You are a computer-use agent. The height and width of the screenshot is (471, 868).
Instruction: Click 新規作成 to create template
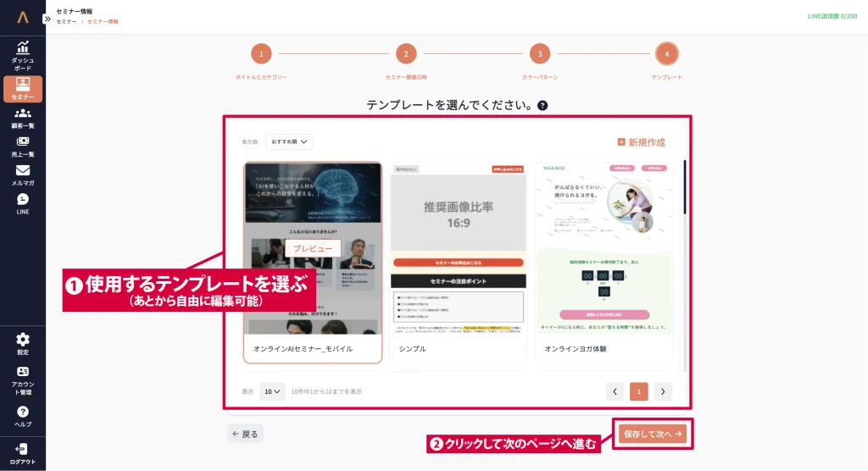[x=641, y=142]
